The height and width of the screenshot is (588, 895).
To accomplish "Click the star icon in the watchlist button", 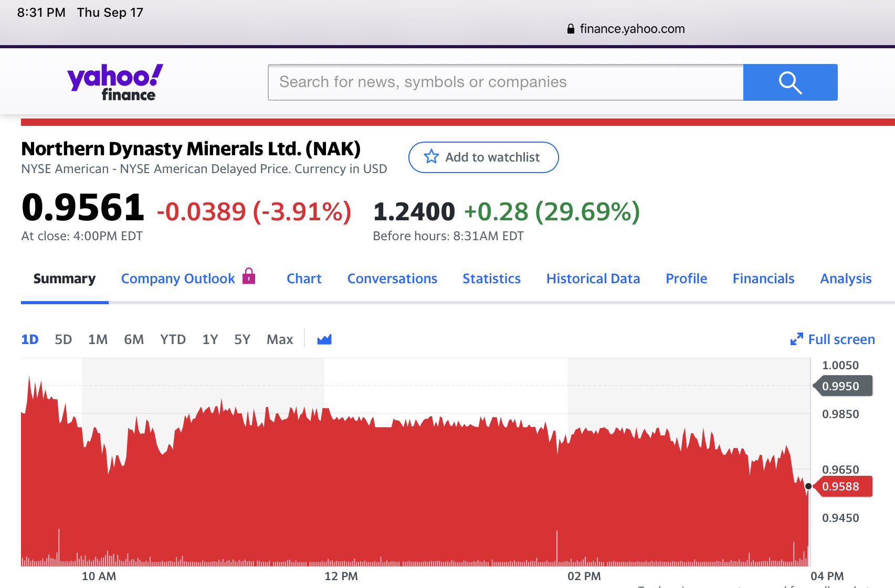I will click(x=431, y=157).
